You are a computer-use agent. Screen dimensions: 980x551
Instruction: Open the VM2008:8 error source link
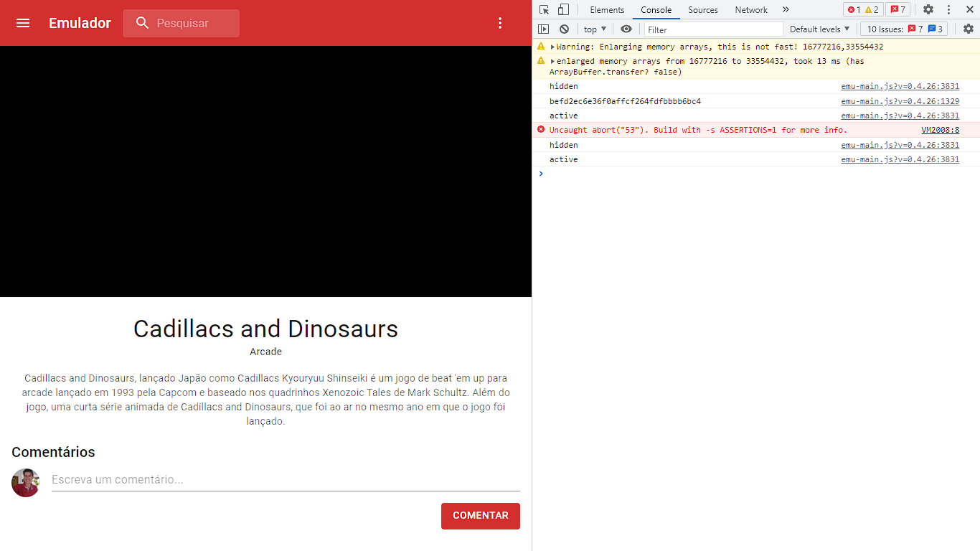[941, 130]
